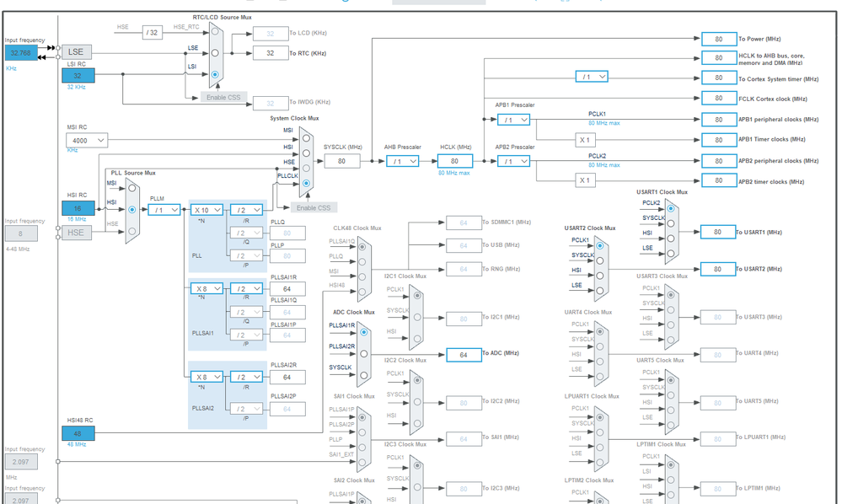
Task: Choose HSE_RTC in the RTC/LCD Source Mux
Action: (x=215, y=31)
